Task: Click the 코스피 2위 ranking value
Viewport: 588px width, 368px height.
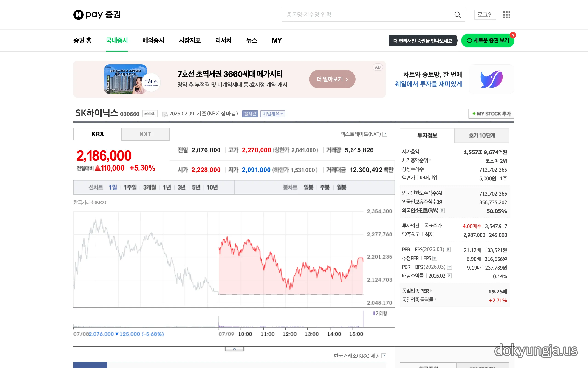Action: pyautogui.click(x=496, y=161)
